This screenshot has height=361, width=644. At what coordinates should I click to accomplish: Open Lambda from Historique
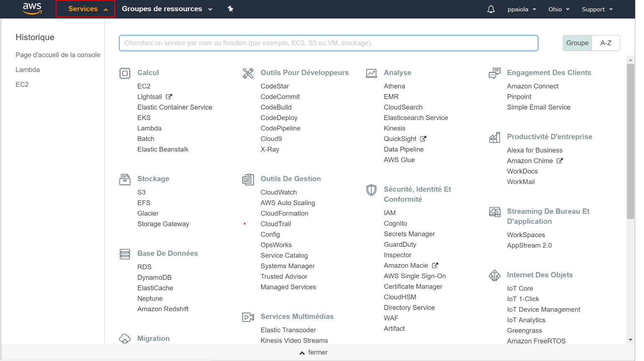click(x=28, y=70)
